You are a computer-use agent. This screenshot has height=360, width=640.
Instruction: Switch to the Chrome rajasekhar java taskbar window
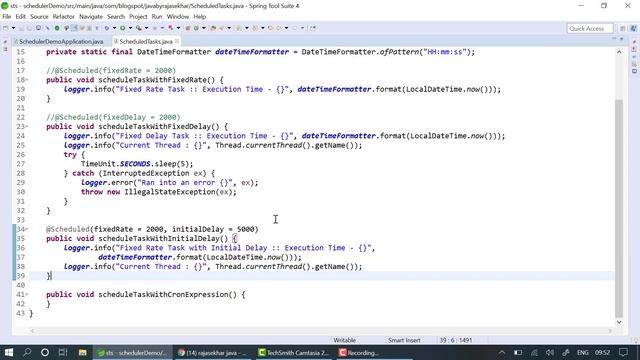[x=212, y=352]
